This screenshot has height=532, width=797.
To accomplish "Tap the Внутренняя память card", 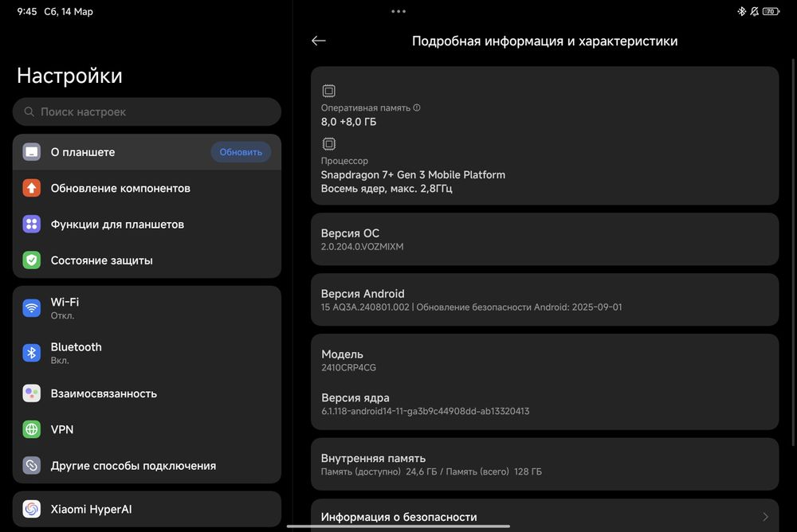I will (545, 464).
